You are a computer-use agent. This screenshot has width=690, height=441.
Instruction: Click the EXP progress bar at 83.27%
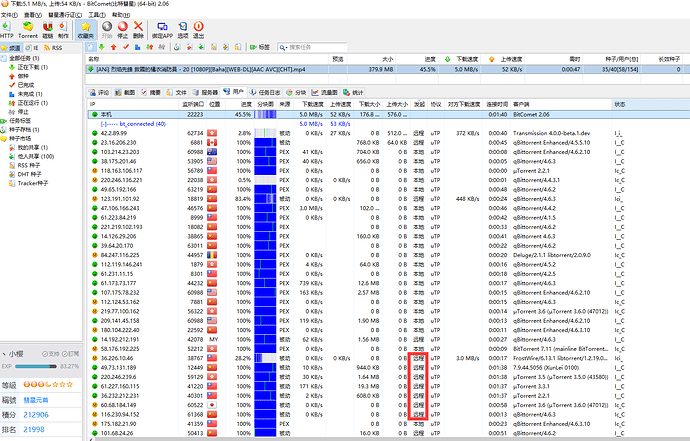tap(36, 366)
